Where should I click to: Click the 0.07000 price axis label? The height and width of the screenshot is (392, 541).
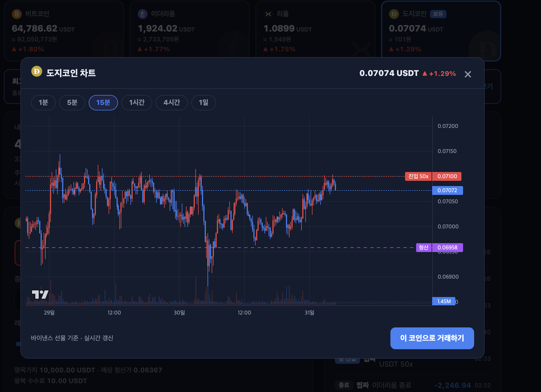coord(448,227)
